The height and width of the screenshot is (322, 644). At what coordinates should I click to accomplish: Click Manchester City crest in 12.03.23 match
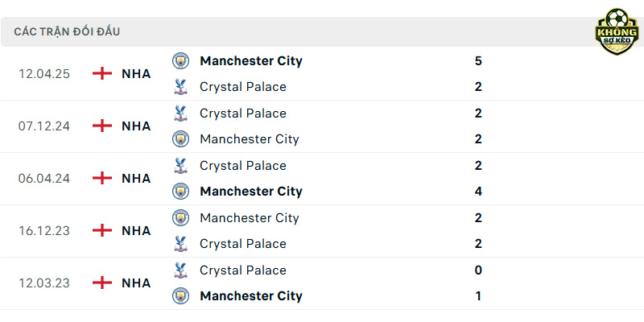[x=180, y=295]
